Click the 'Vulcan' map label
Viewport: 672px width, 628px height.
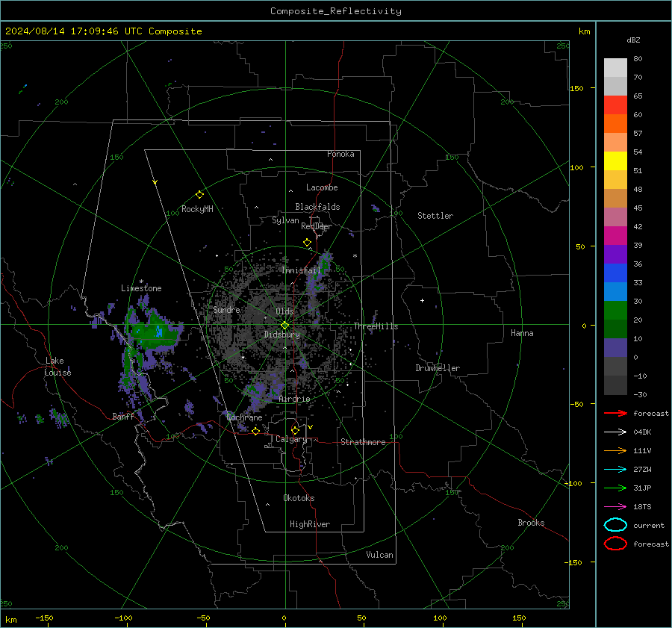coord(379,555)
